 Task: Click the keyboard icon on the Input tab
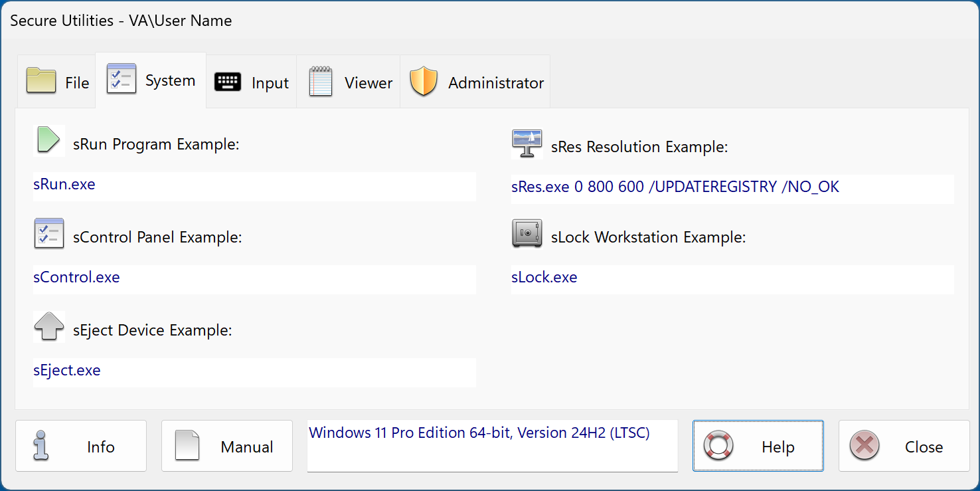click(228, 81)
